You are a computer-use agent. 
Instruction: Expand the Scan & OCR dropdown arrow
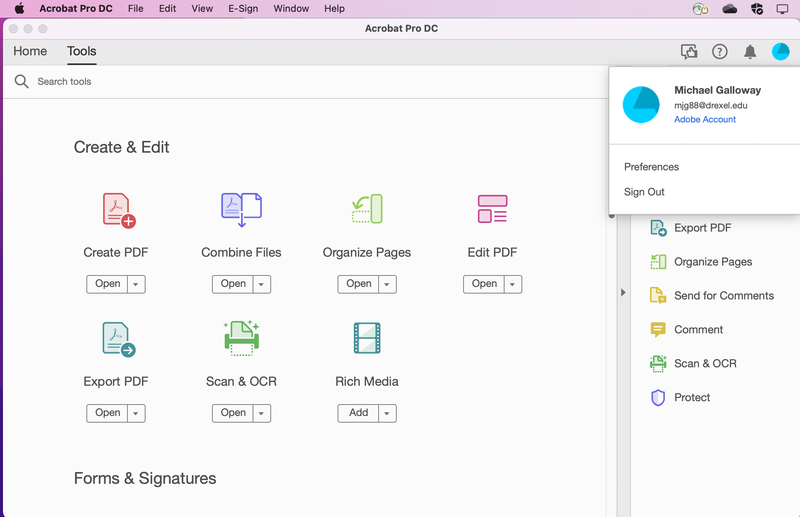point(262,413)
